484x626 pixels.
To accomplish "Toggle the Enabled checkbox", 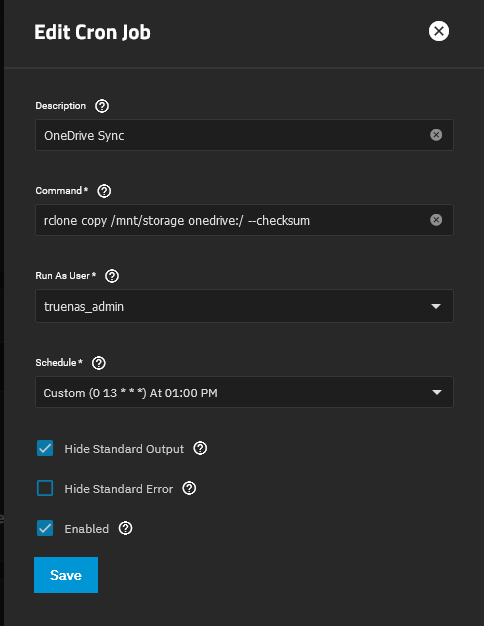I will tap(45, 528).
